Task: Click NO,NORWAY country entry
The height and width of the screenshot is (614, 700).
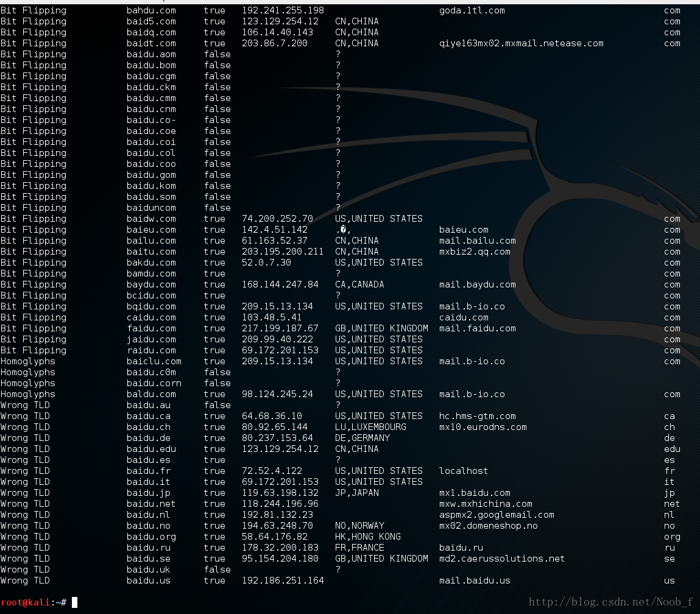Action: [x=359, y=526]
